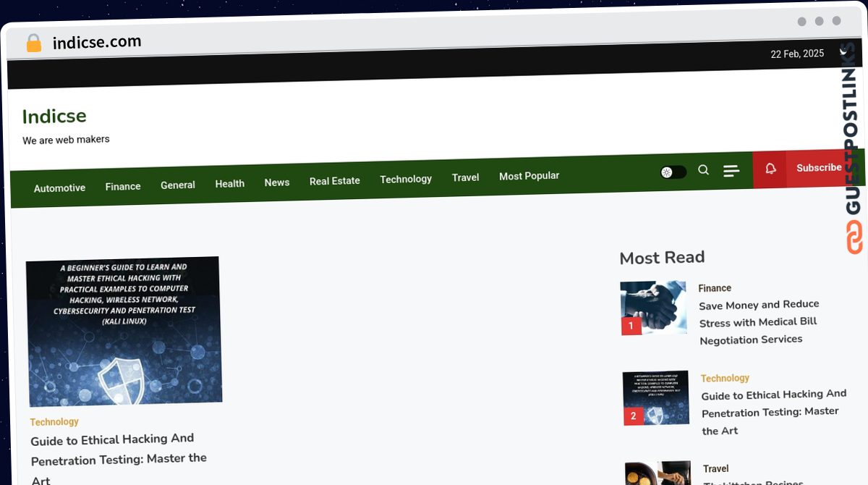This screenshot has height=485, width=868.
Task: Open the hamburger menu icon
Action: pos(731,171)
